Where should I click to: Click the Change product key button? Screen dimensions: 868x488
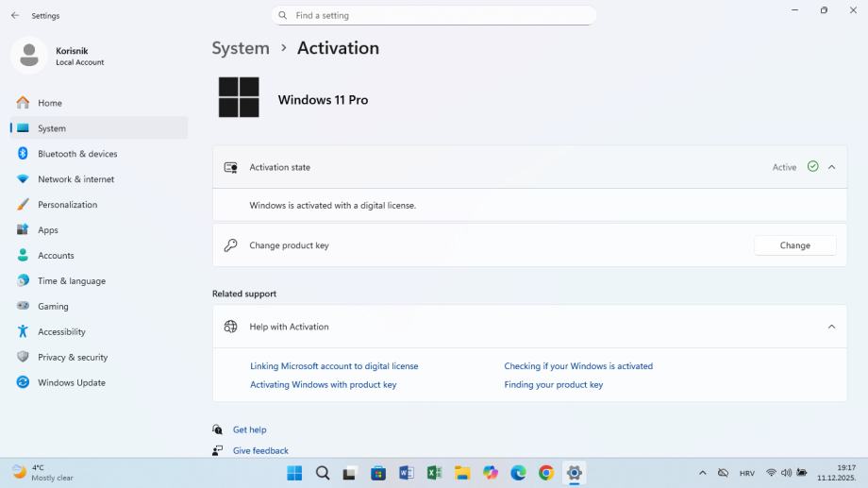pos(795,245)
